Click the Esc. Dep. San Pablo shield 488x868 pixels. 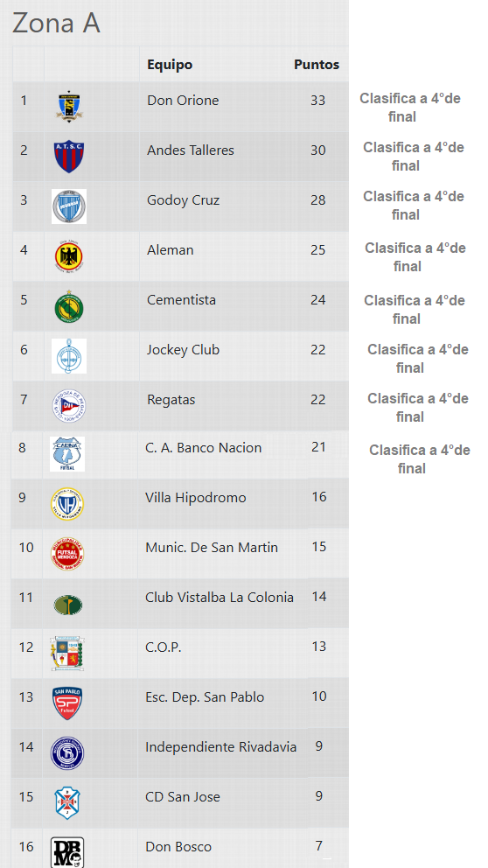67,703
